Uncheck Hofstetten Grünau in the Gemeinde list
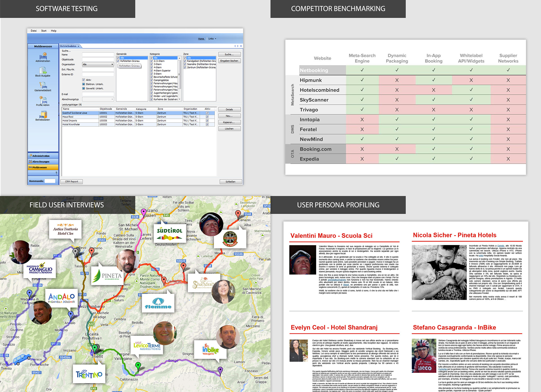 coord(118,61)
